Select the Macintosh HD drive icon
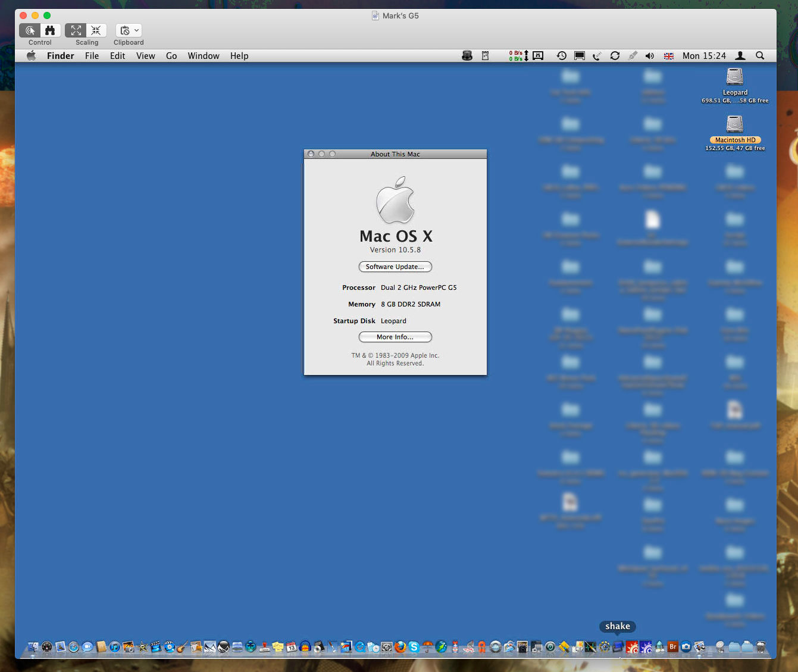The height and width of the screenshot is (672, 798). 735,124
